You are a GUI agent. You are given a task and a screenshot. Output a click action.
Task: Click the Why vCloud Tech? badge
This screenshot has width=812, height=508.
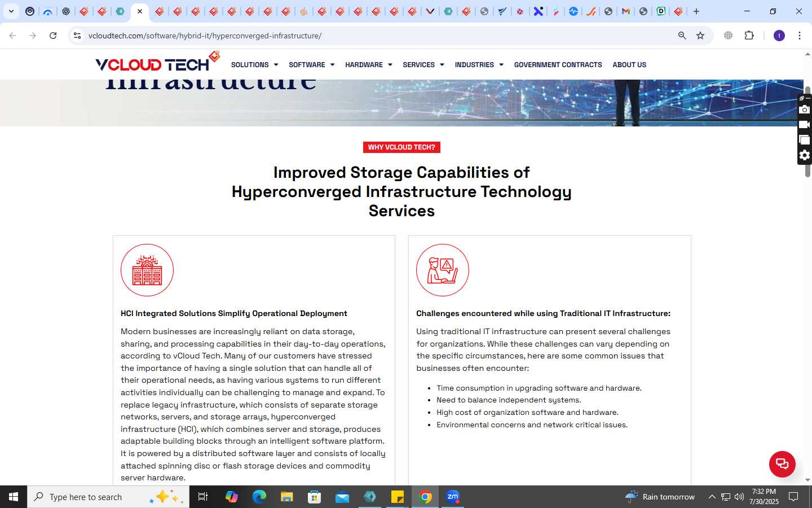click(401, 147)
